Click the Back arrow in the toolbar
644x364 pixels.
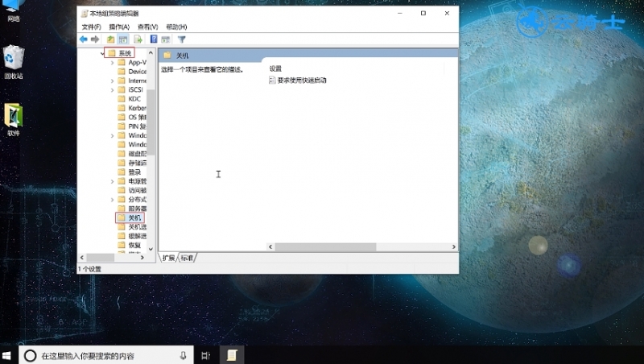84,39
